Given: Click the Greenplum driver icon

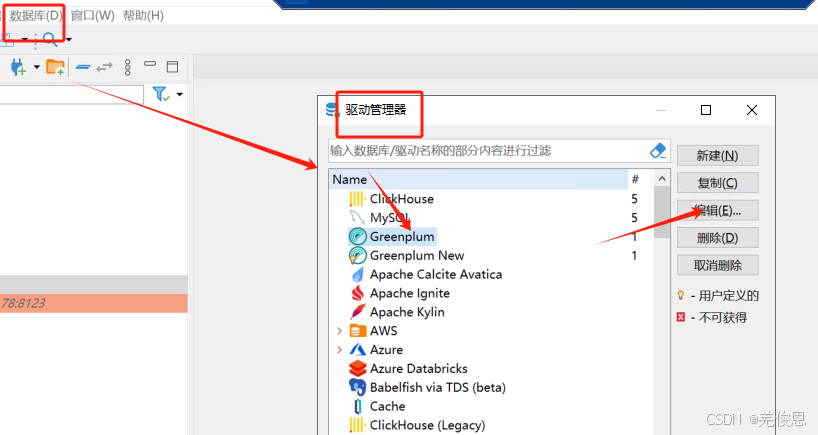Looking at the screenshot, I should [x=357, y=237].
